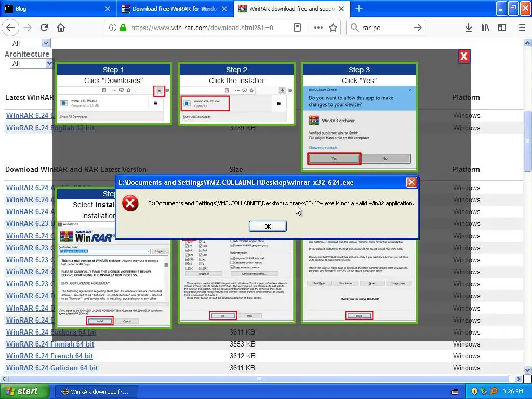Open the browser home page
Image resolution: width=532 pixels, height=399 pixels.
[61, 28]
